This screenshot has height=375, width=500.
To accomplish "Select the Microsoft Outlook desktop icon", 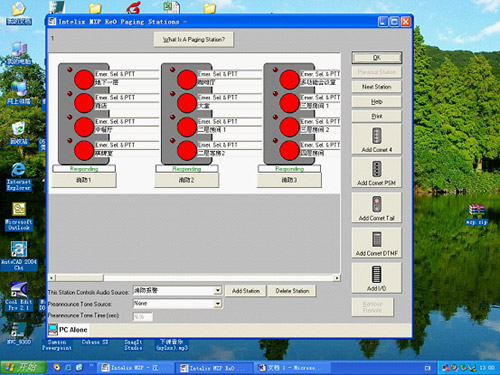I will coord(19,216).
